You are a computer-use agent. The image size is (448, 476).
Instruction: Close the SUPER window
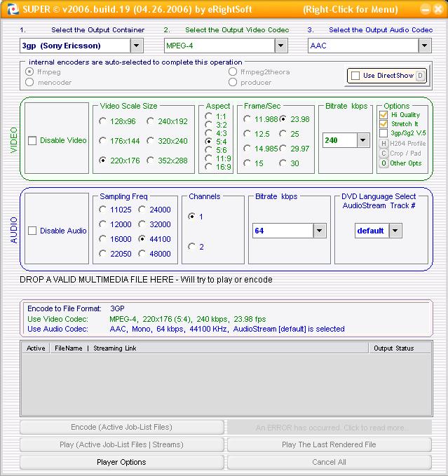click(x=438, y=9)
